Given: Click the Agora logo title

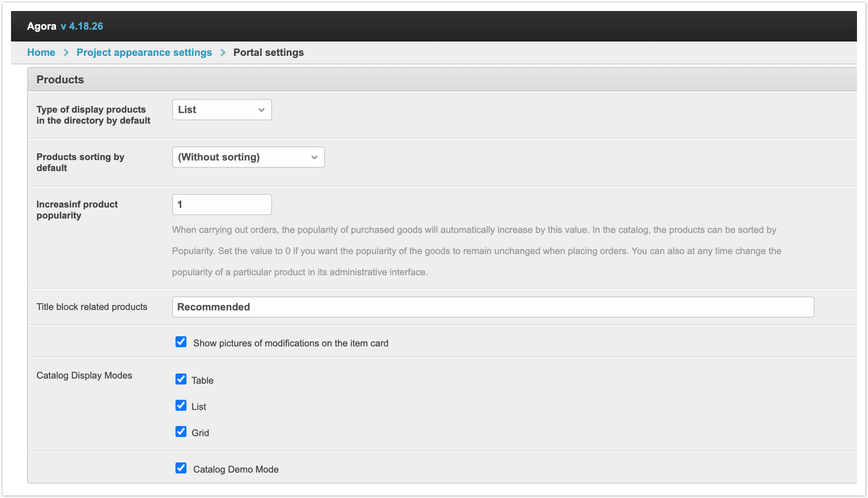Looking at the screenshot, I should [x=42, y=26].
